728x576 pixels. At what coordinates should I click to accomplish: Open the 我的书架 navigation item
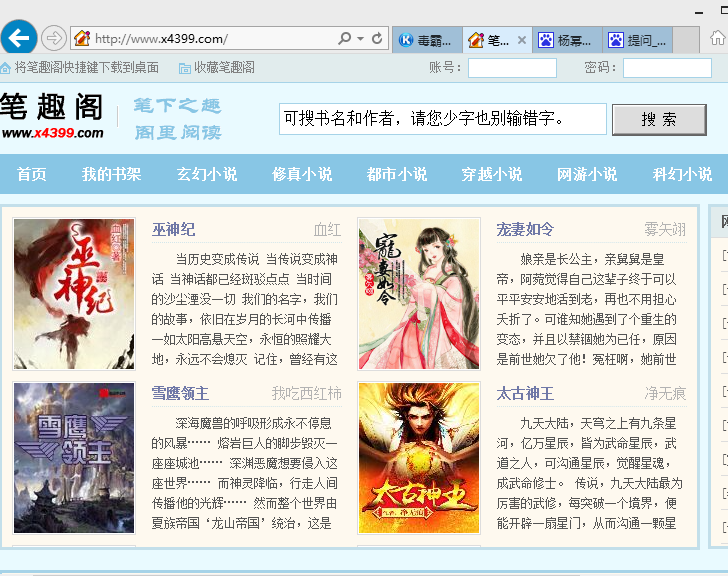(111, 174)
